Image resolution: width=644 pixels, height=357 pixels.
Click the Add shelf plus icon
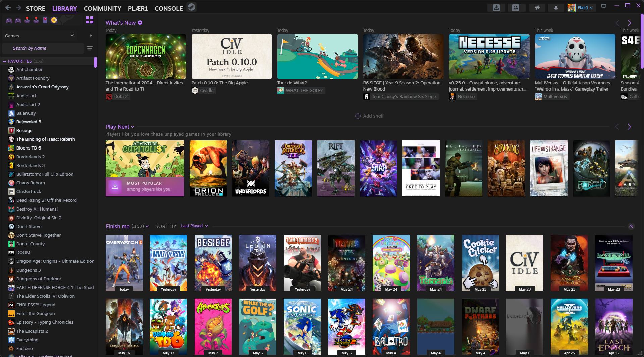358,116
